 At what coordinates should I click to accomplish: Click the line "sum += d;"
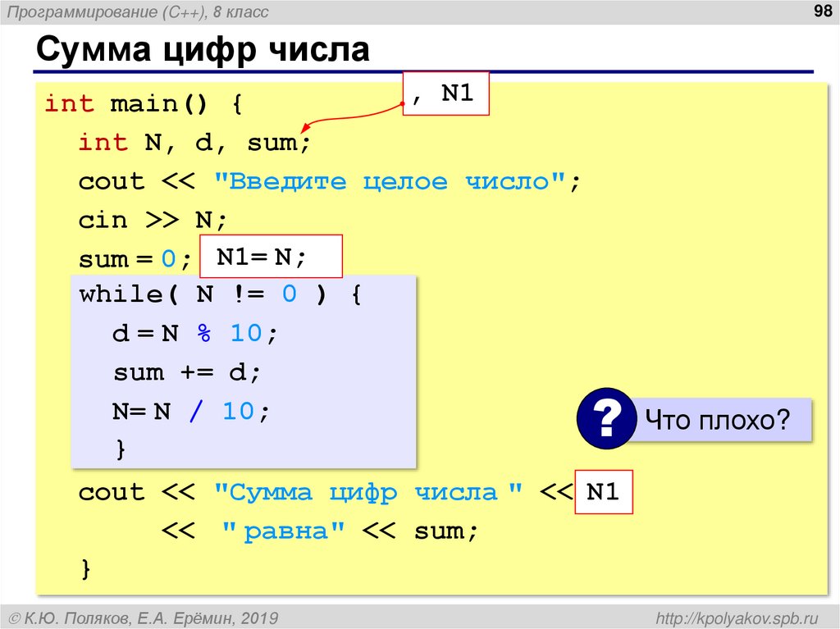pos(187,372)
